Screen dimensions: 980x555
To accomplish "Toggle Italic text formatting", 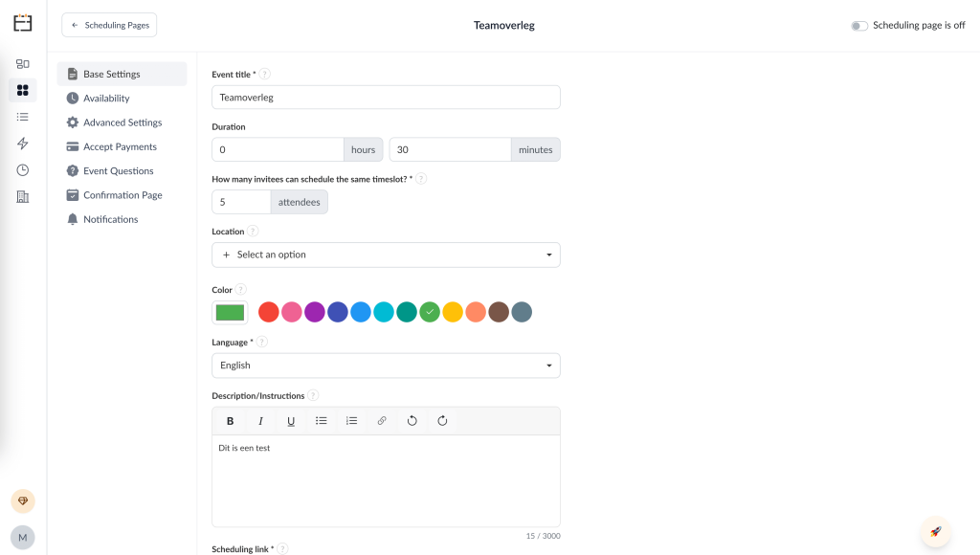I will (x=260, y=421).
